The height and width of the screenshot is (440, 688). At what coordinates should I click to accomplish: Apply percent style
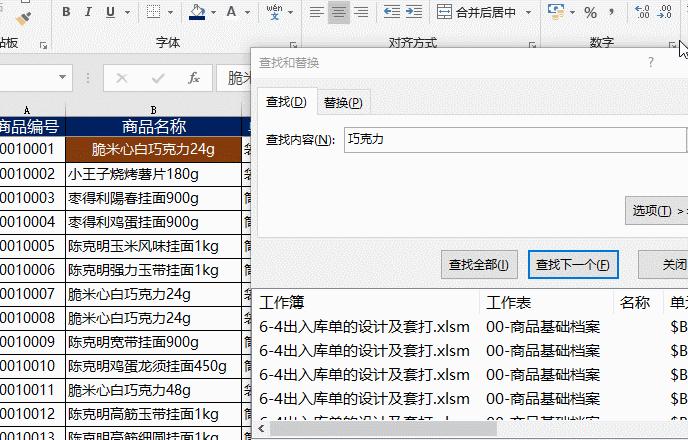tap(591, 12)
